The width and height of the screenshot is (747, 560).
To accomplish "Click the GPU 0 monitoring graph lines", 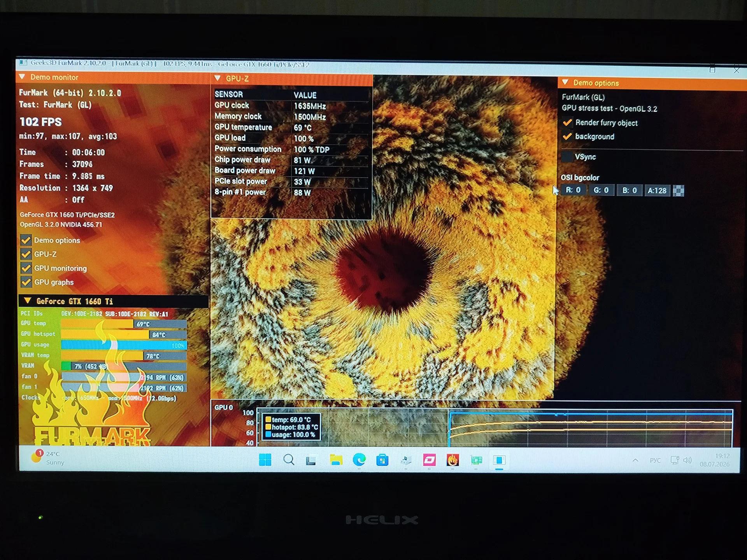I will [591, 428].
